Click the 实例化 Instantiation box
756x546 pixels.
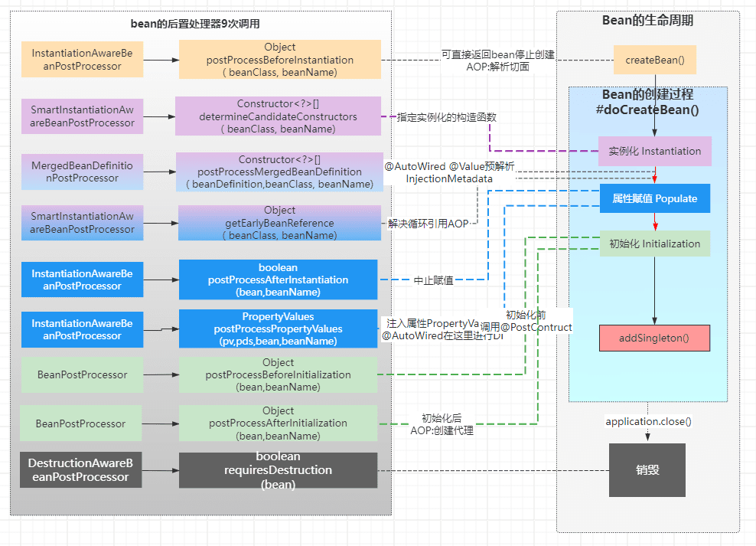(x=655, y=151)
